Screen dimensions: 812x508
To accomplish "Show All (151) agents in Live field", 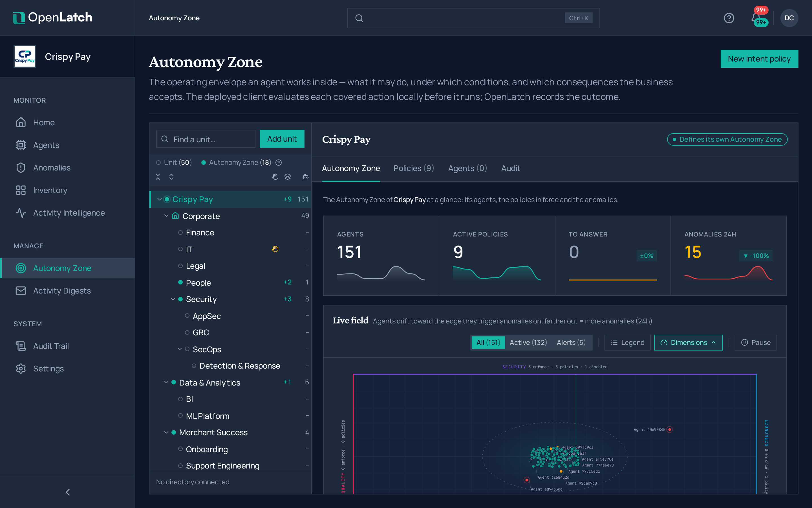I will pyautogui.click(x=488, y=342).
